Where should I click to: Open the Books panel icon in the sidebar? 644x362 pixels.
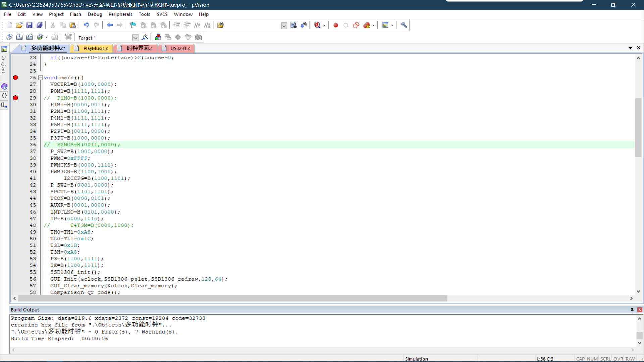pyautogui.click(x=4, y=87)
